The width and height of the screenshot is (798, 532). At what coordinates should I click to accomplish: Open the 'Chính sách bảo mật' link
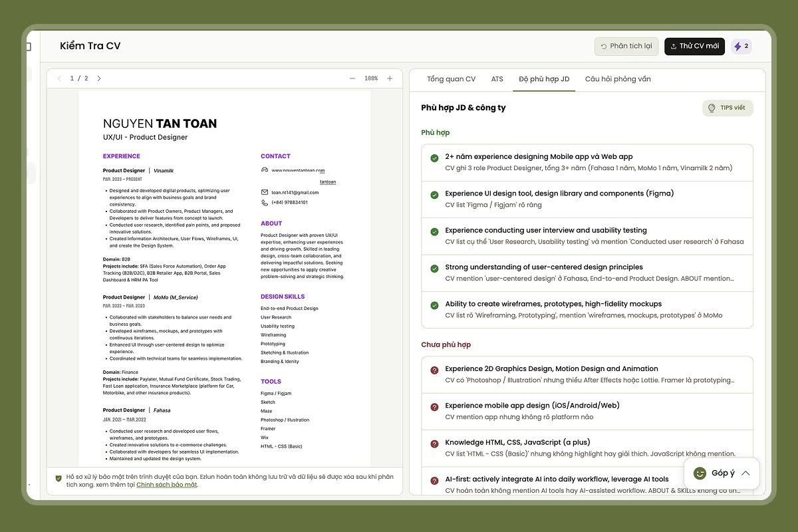pos(167,485)
